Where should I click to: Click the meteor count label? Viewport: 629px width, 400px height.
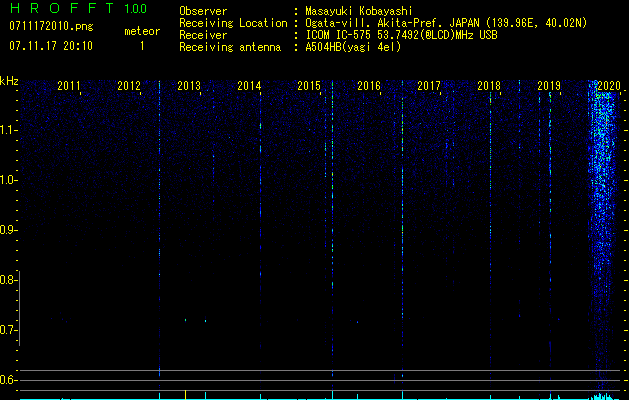142,31
